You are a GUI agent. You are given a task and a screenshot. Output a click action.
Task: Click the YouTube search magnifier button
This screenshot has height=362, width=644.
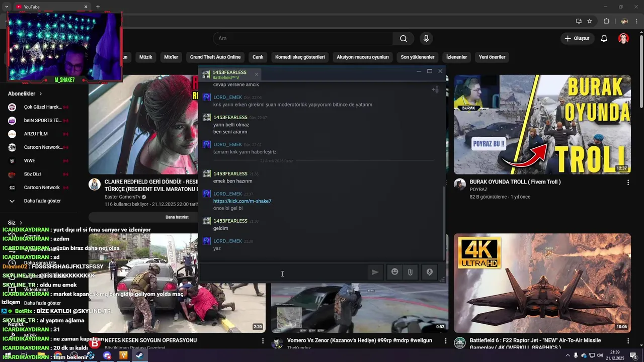[404, 39]
